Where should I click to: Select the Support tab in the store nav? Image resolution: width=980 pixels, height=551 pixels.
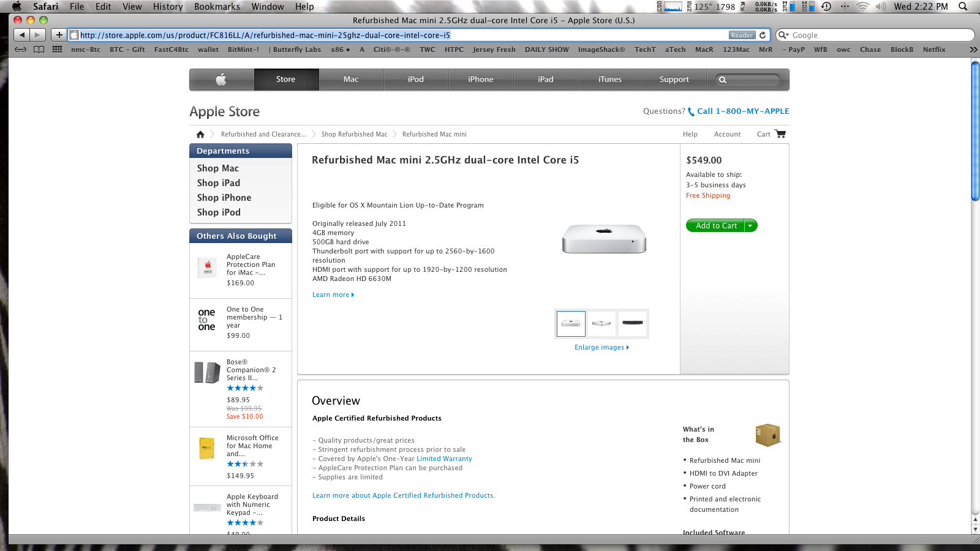tap(674, 79)
